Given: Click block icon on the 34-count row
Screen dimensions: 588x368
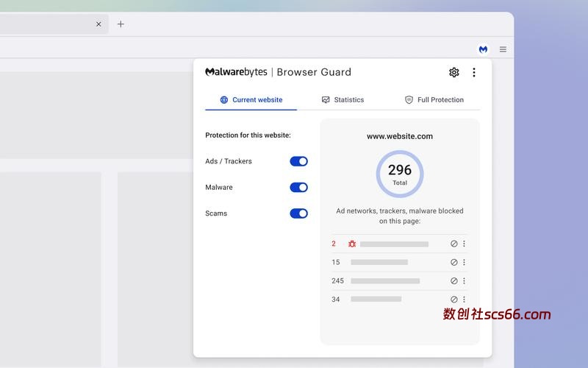Looking at the screenshot, I should coord(453,300).
